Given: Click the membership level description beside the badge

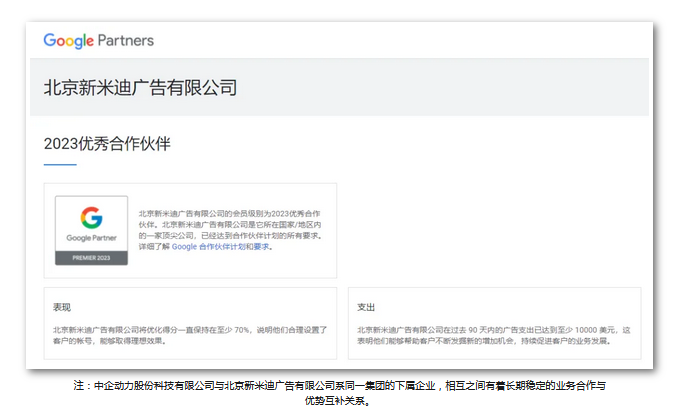Looking at the screenshot, I should tap(230, 230).
